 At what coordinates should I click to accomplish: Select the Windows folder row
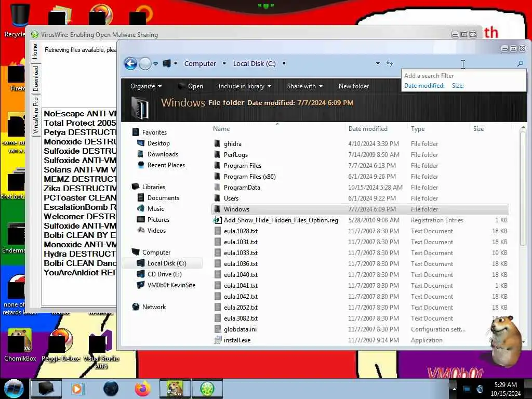361,209
